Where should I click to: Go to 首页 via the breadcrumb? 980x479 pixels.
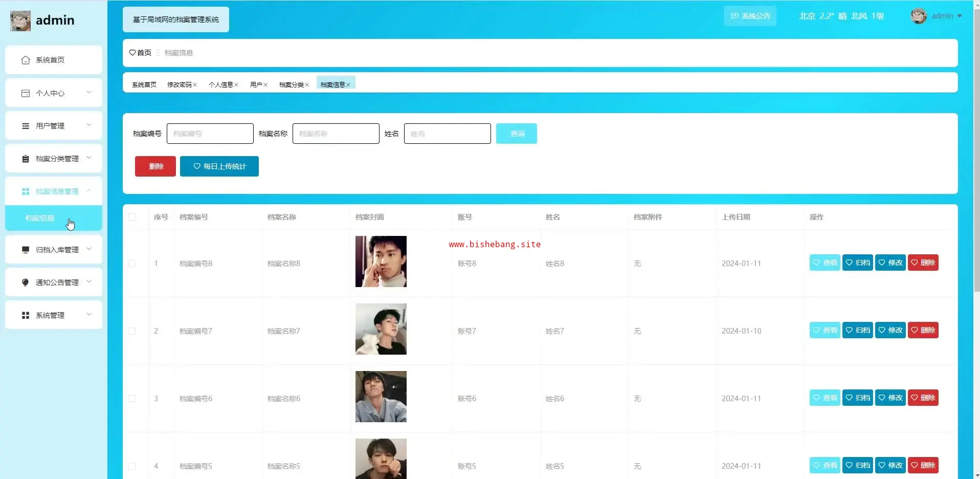144,53
